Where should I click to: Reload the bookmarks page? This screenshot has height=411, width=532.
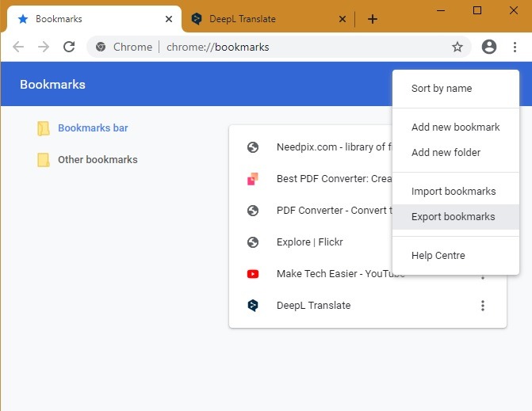69,47
